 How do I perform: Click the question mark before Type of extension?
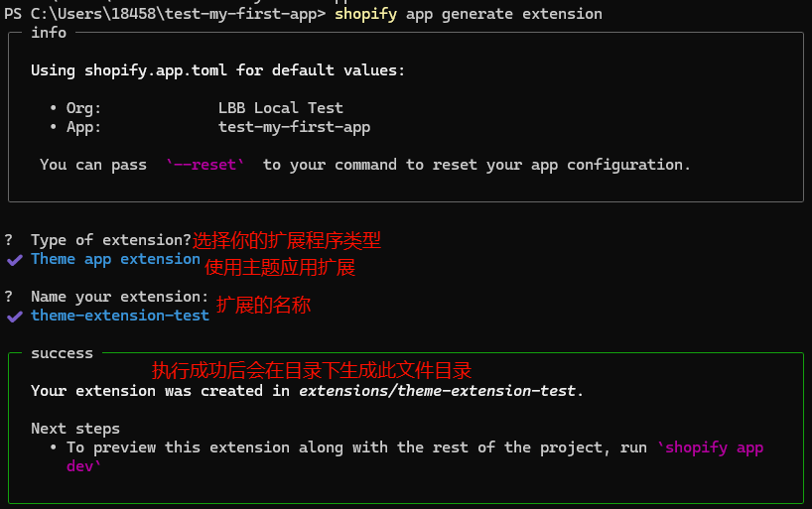tap(9, 240)
